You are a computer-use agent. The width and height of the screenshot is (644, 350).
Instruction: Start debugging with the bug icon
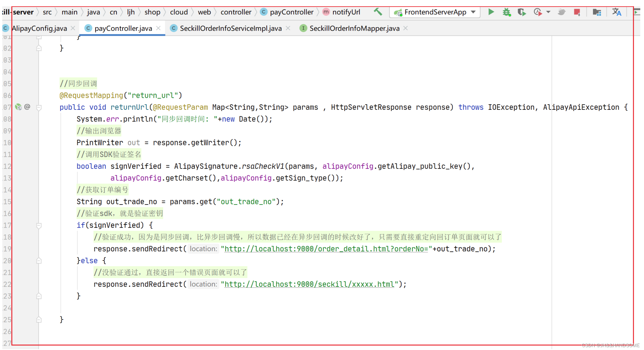[506, 12]
